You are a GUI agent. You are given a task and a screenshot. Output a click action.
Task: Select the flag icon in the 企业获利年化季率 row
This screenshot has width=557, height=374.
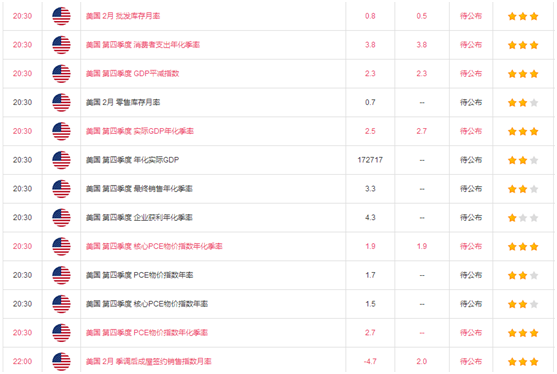click(61, 217)
